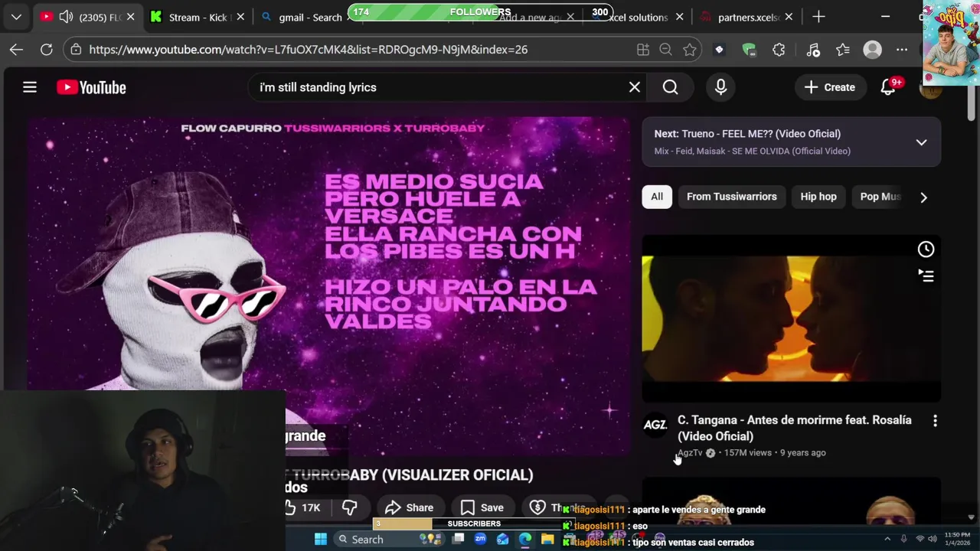Expand the Next: Trueno playlist panel
This screenshot has width=980, height=551.
click(921, 142)
